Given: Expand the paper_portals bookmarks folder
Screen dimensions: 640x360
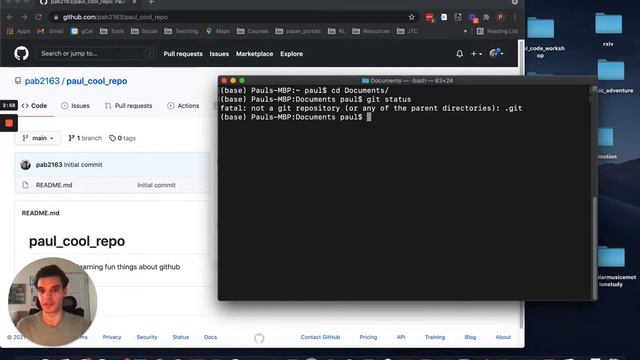Looking at the screenshot, I should tap(298, 31).
